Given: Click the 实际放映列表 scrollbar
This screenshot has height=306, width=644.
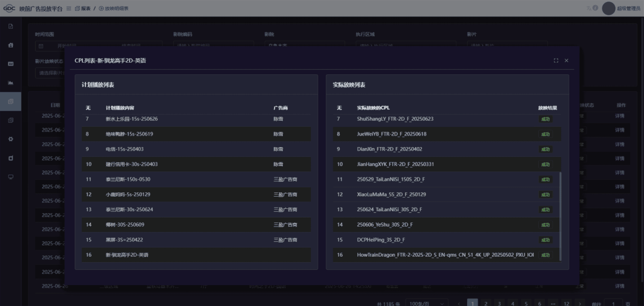Looking at the screenshot, I should tap(560, 216).
